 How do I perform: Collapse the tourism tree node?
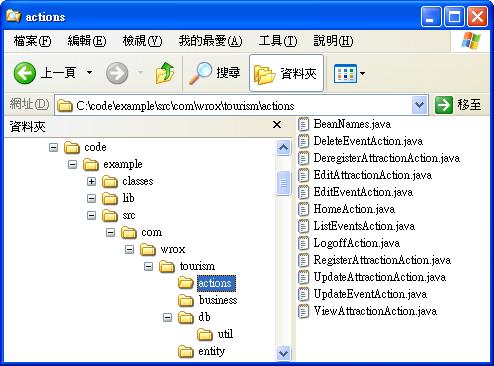pyautogui.click(x=148, y=266)
